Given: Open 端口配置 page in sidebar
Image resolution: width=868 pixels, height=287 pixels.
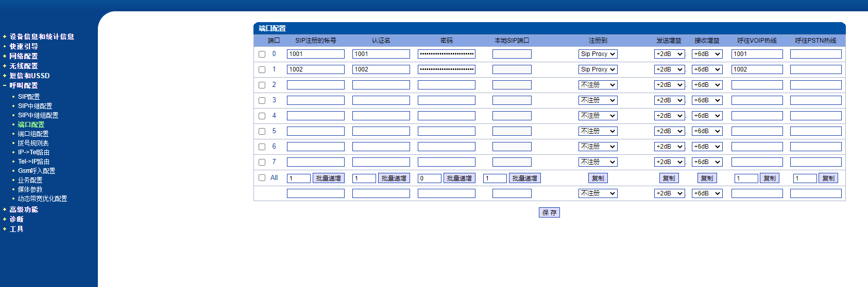Looking at the screenshot, I should tap(31, 124).
